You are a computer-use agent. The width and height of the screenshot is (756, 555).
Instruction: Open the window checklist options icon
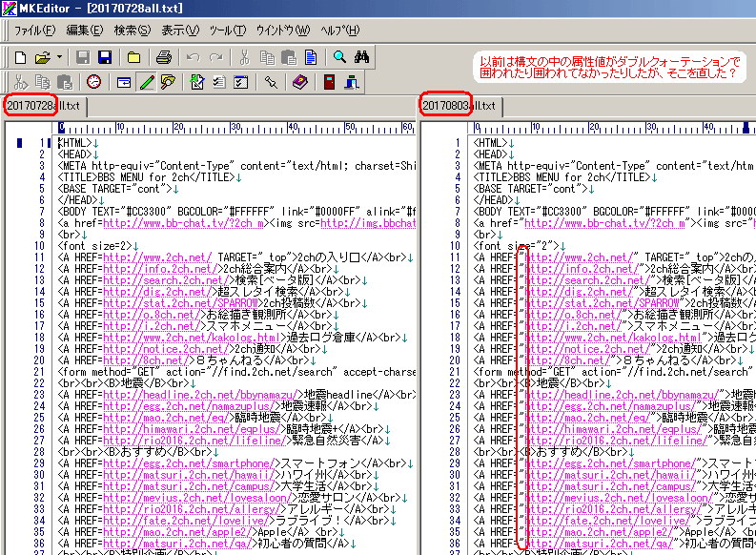point(241,82)
